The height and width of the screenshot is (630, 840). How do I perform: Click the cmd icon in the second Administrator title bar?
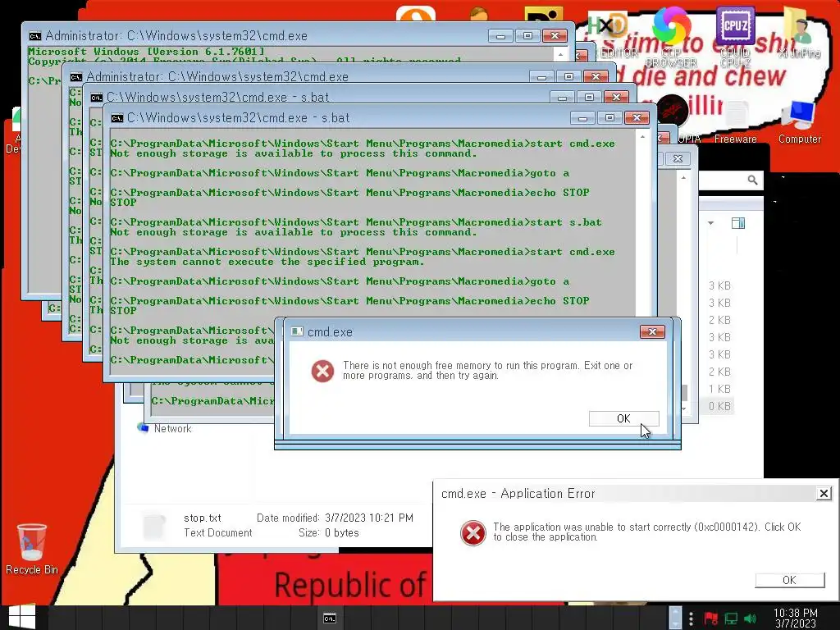click(x=76, y=77)
